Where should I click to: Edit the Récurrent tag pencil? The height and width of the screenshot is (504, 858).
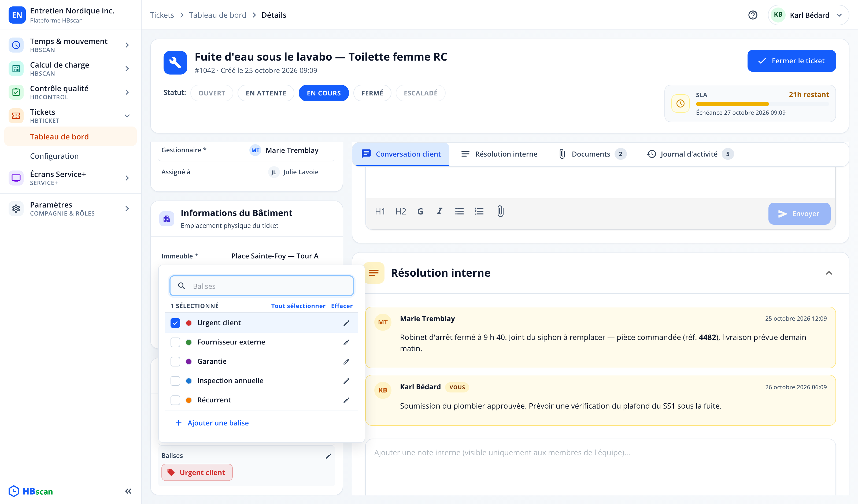coord(346,400)
